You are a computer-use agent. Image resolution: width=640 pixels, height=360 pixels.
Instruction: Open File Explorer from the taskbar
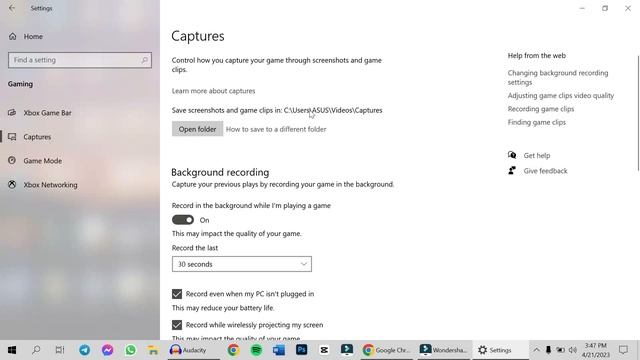pyautogui.click(x=153, y=350)
